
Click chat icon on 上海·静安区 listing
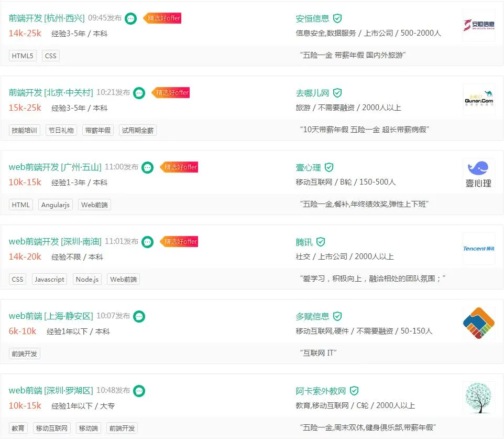(x=139, y=316)
